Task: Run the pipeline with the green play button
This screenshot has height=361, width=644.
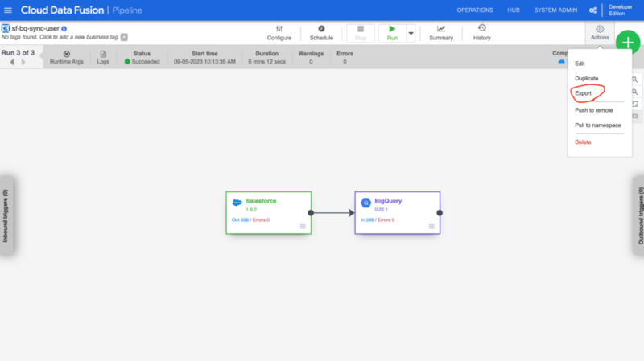Action: pos(392,33)
